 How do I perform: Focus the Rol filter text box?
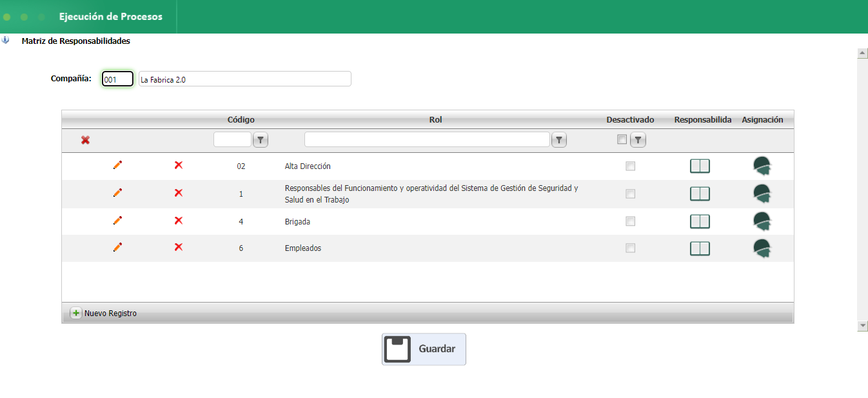click(427, 139)
